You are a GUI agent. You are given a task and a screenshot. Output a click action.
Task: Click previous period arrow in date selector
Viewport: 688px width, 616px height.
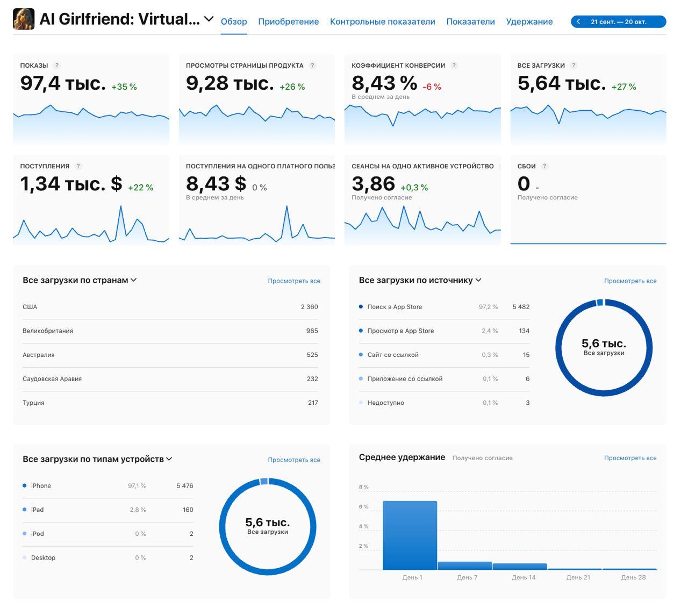coord(578,22)
